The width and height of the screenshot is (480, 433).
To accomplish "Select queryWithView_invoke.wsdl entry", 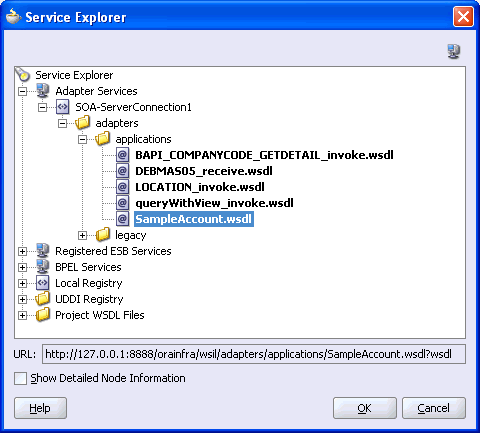I will click(x=214, y=203).
